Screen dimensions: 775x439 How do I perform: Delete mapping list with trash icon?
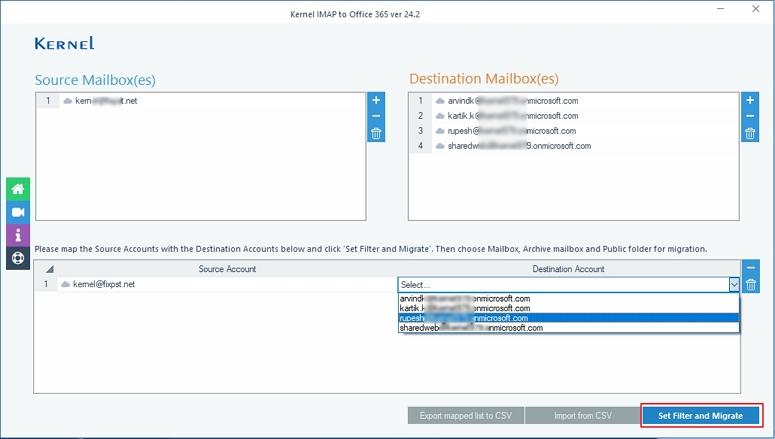751,285
